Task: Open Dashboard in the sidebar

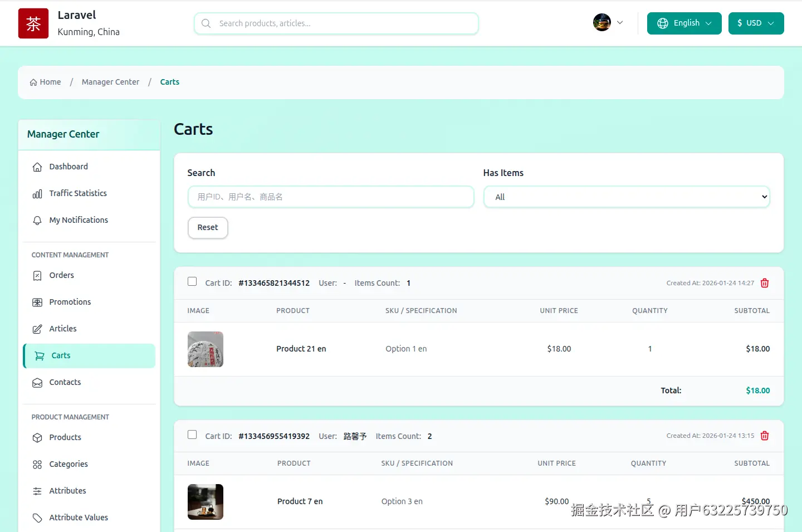Action: point(89,167)
